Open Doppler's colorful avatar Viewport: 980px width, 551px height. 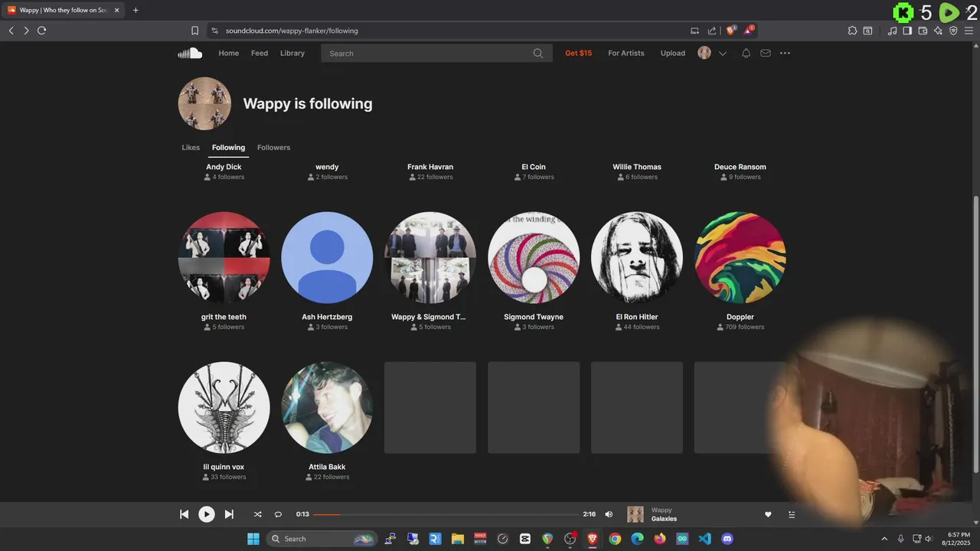tap(740, 258)
